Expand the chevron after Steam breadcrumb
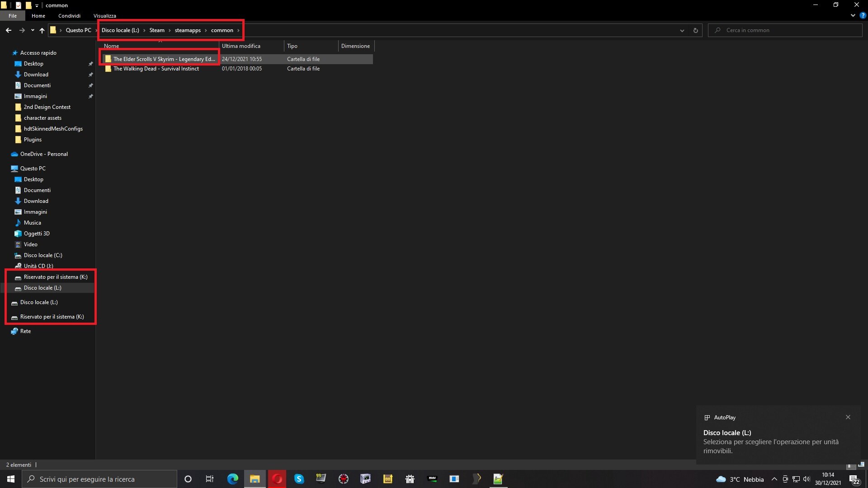 coord(170,30)
